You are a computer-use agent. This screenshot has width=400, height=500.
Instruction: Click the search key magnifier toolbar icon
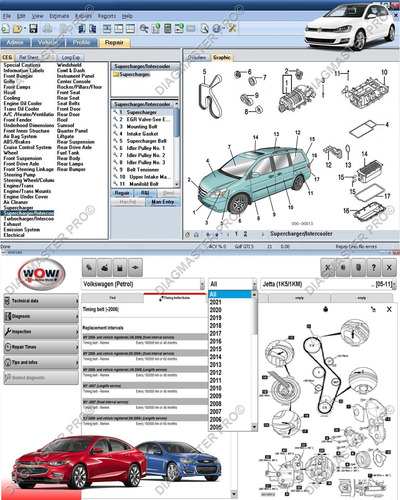(x=144, y=29)
